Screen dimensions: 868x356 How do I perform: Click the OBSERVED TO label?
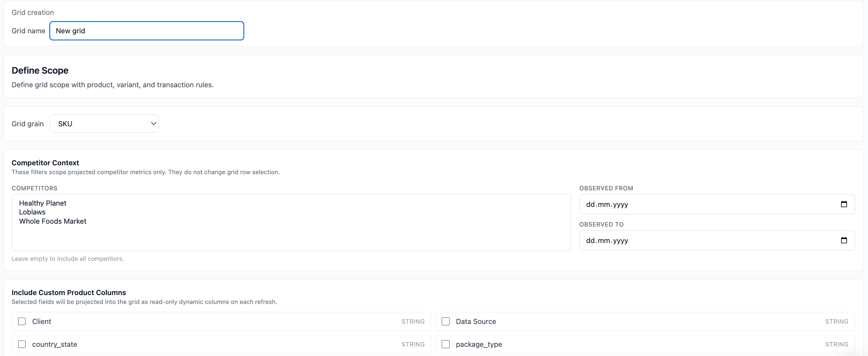tap(601, 224)
